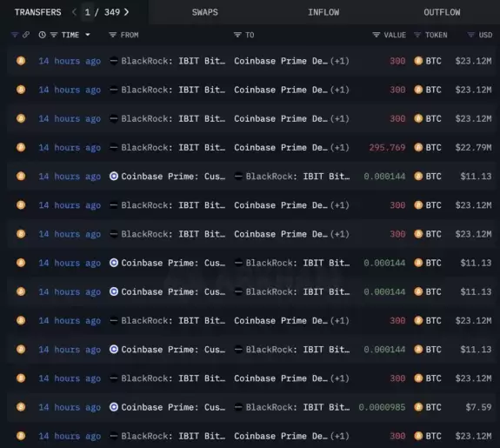The height and width of the screenshot is (448, 500).
Task: Select the 295.769 value cell
Action: [x=387, y=147]
